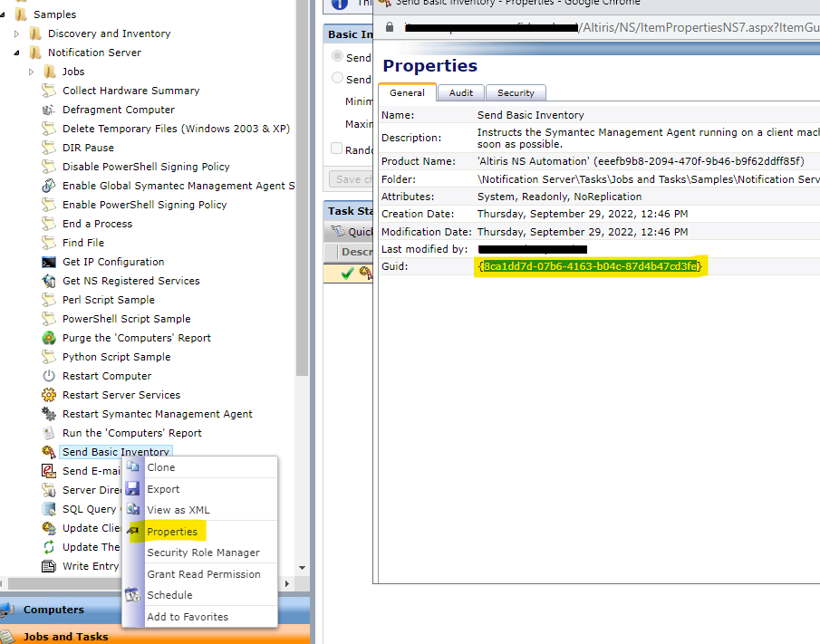Expand the Jobs folder node
Viewport: 820px width, 644px height.
(32, 72)
